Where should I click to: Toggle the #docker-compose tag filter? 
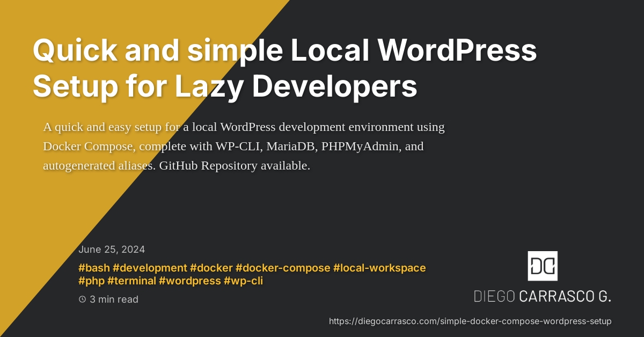pyautogui.click(x=283, y=268)
